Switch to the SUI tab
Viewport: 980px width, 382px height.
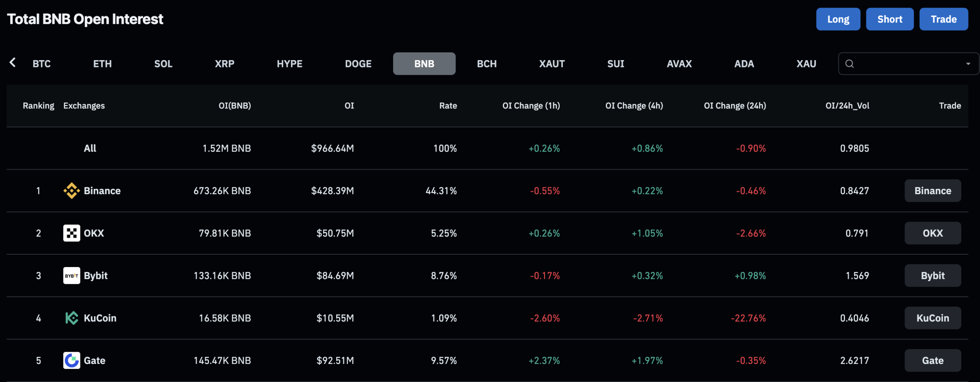pyautogui.click(x=616, y=64)
